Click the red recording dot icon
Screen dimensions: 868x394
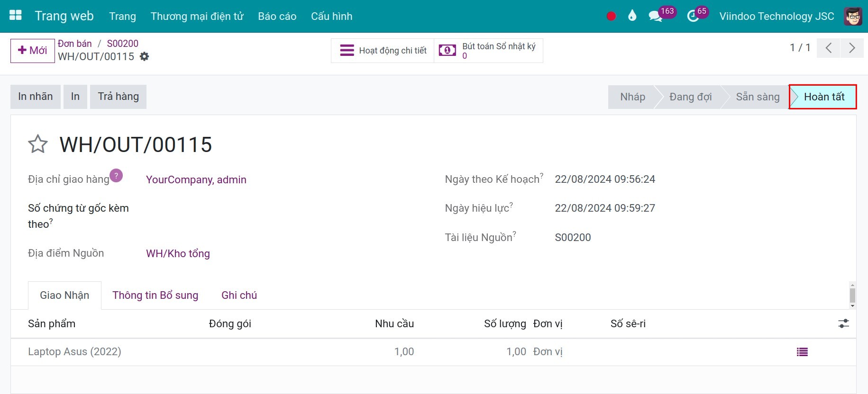[611, 16]
